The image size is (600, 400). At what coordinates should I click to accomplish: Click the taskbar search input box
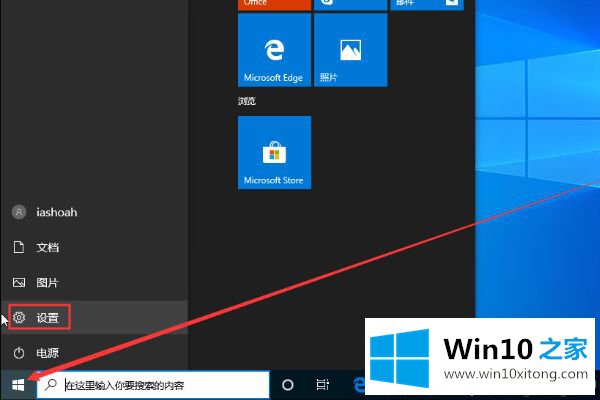tap(153, 385)
